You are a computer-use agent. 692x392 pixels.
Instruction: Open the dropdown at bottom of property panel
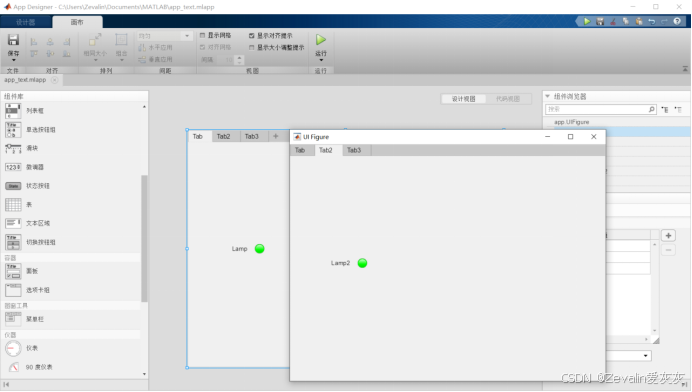646,356
